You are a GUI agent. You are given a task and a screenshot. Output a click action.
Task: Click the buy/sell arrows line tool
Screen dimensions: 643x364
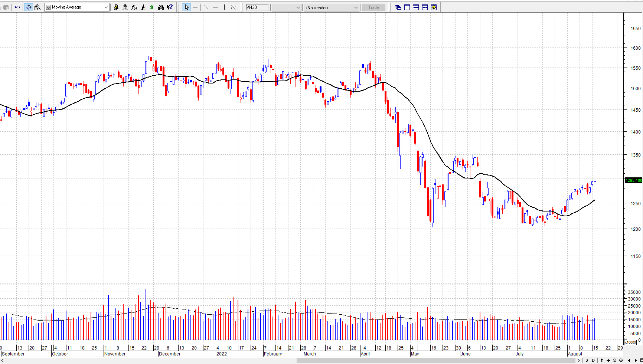click(233, 7)
